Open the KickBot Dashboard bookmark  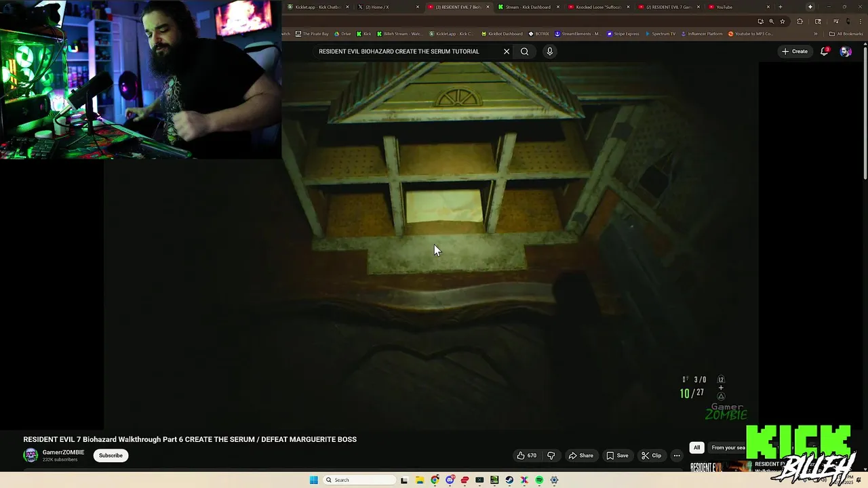(502, 34)
